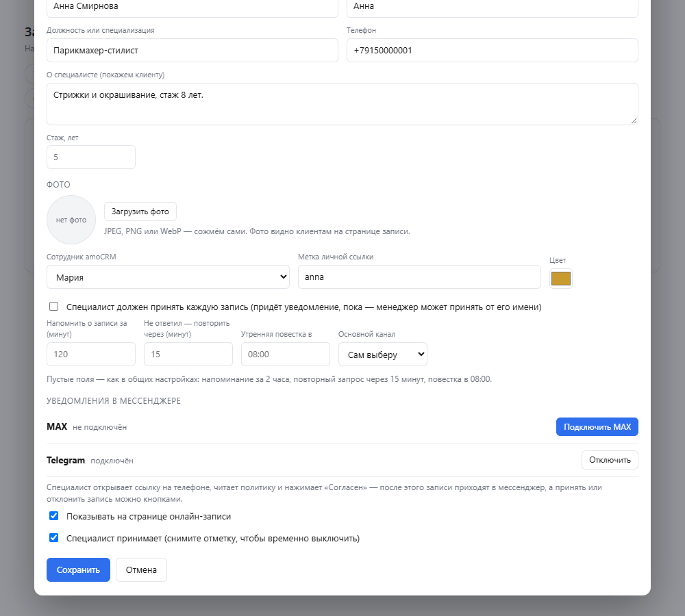Click the Сохранить button

(x=78, y=569)
